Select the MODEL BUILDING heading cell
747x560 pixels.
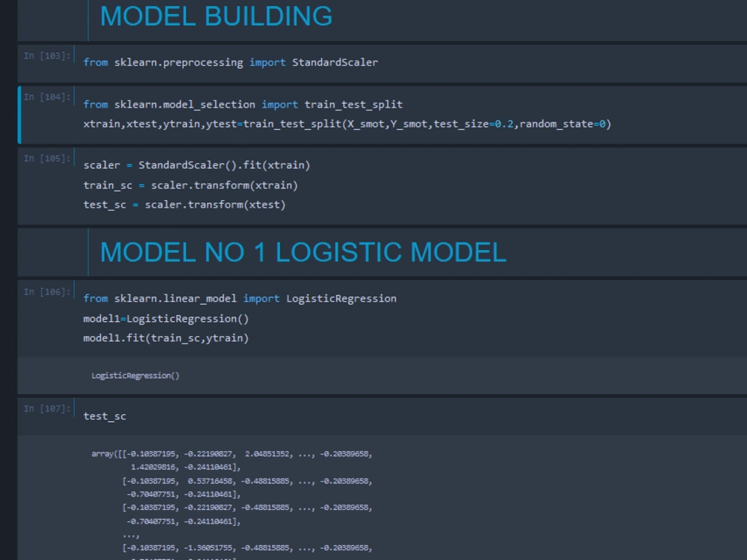pyautogui.click(x=217, y=16)
